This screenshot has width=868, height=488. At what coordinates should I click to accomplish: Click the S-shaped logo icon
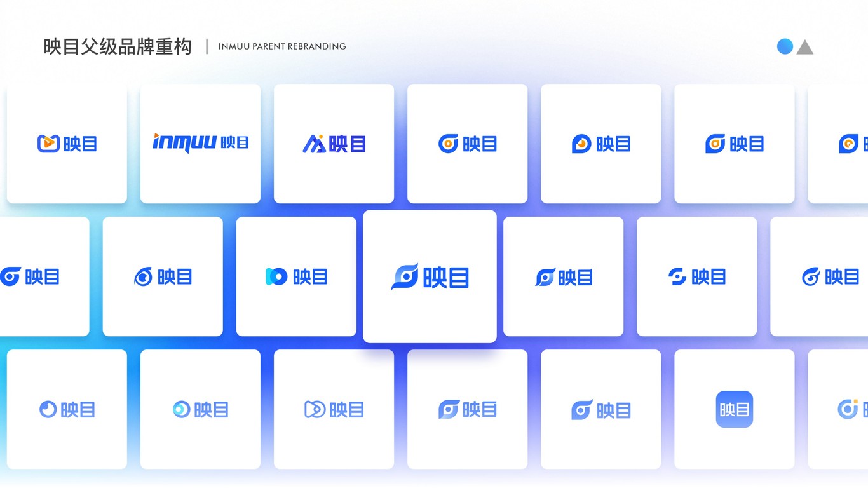[x=677, y=276]
